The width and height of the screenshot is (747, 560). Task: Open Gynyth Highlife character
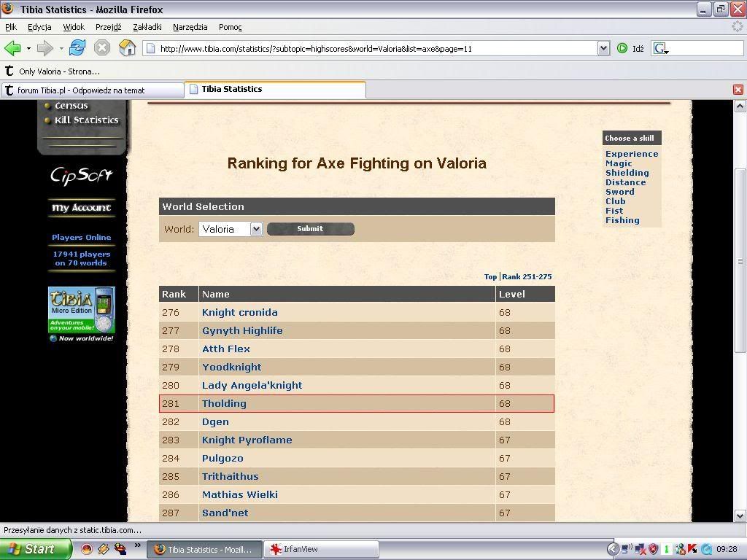click(242, 330)
